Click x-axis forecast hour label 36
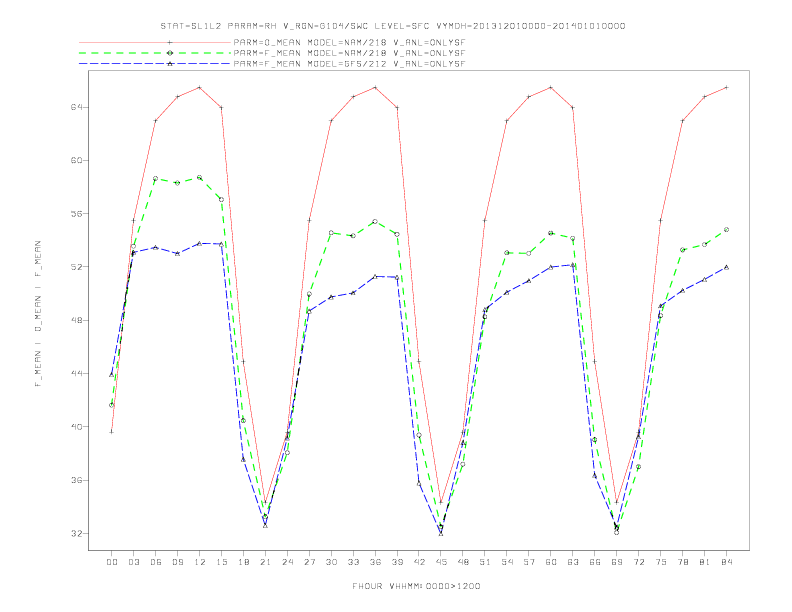792x612 pixels. point(375,562)
